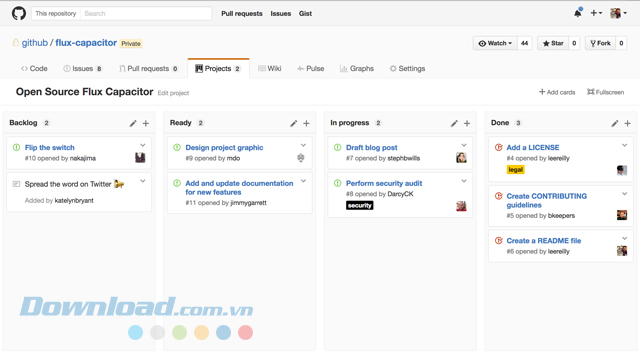Click note icon on Spread the word card
Viewport: 640px width, 362px height.
tap(16, 184)
